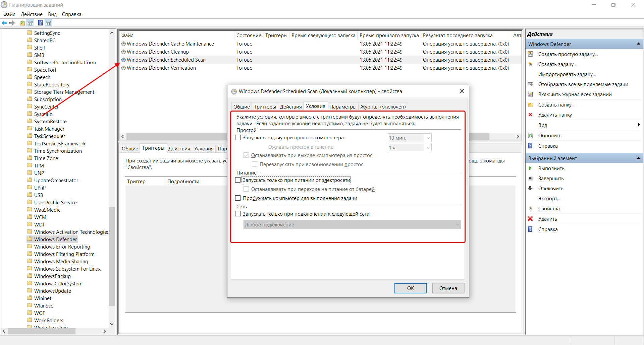Click the 'Обновить' refresh icon

531,135
